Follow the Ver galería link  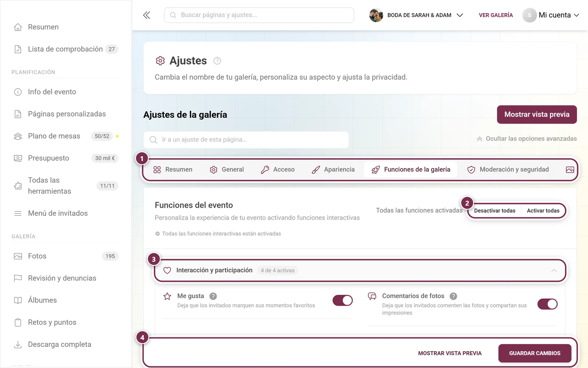click(x=496, y=15)
